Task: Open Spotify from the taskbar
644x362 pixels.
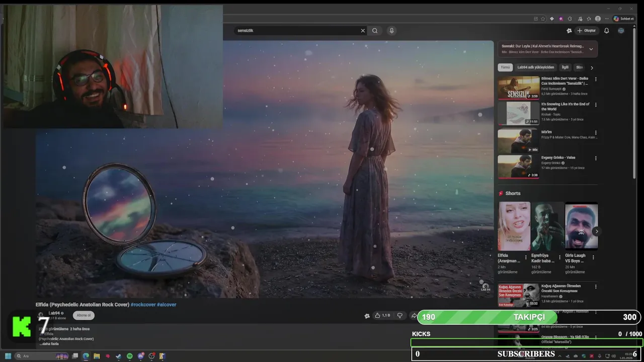Action: pos(129,356)
